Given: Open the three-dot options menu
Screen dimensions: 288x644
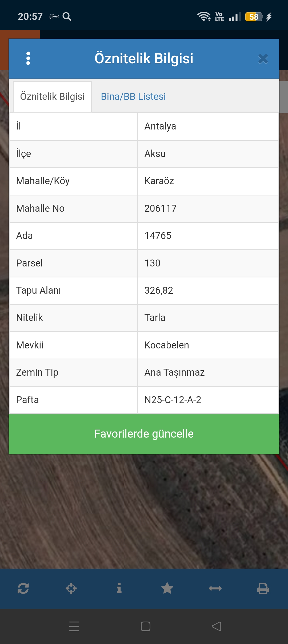Looking at the screenshot, I should click(x=28, y=58).
